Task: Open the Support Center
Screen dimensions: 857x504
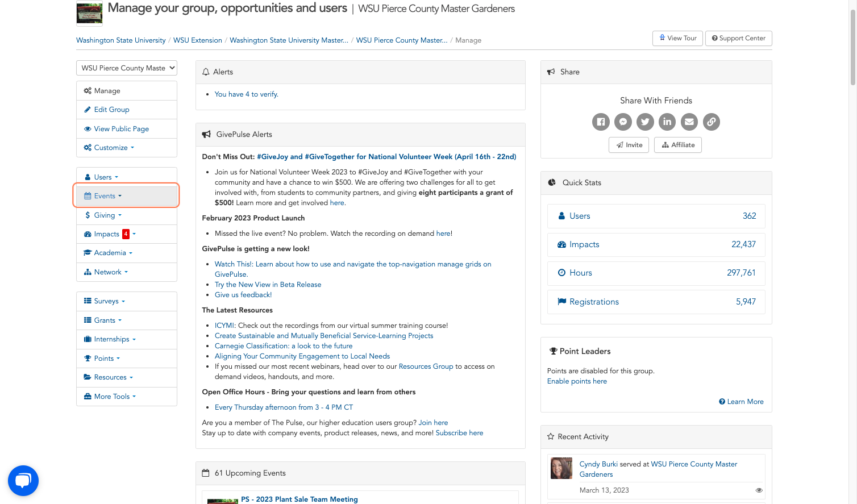Action: click(x=738, y=38)
